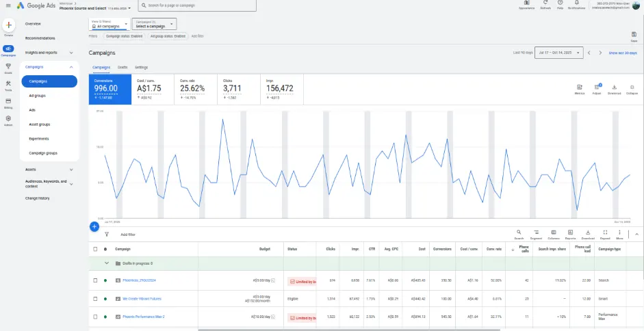This screenshot has height=331, width=644.
Task: Click the Columns icon above the table
Action: (x=554, y=233)
